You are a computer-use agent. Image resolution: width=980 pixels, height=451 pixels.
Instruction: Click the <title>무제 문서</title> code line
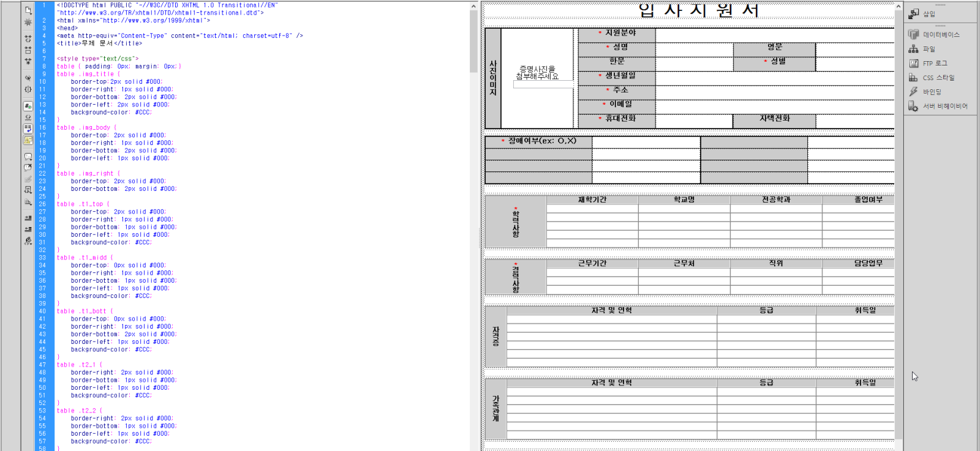100,43
